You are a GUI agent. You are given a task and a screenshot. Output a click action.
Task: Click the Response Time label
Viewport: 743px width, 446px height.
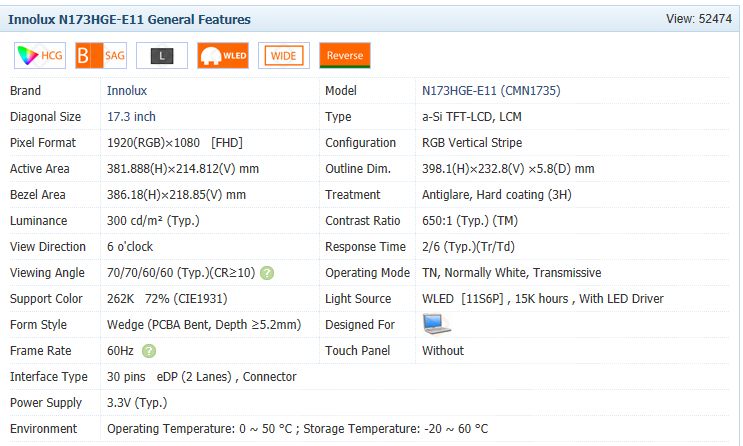point(365,247)
